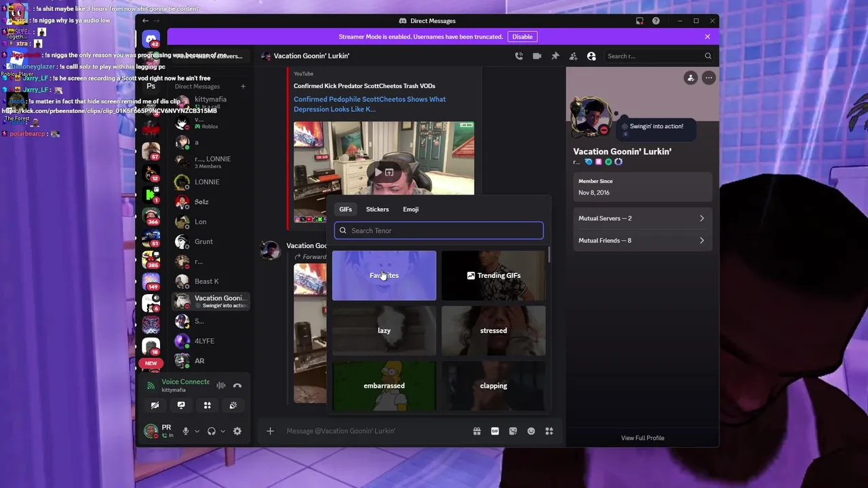Open the 4LYFE direct message
Viewport: 868px width, 488px height.
point(210,341)
